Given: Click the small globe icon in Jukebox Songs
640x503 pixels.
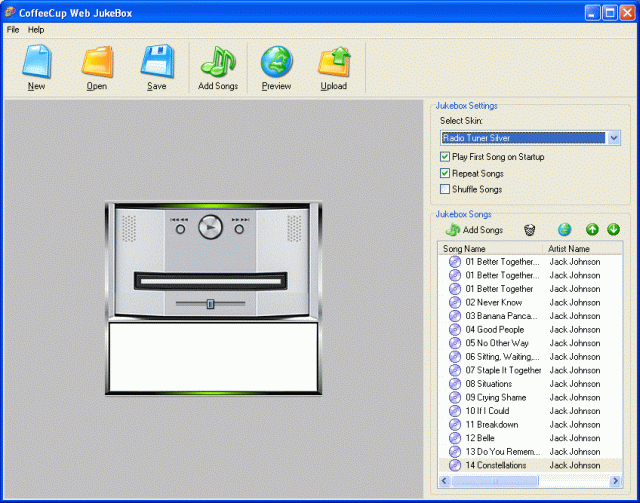Looking at the screenshot, I should tap(564, 230).
